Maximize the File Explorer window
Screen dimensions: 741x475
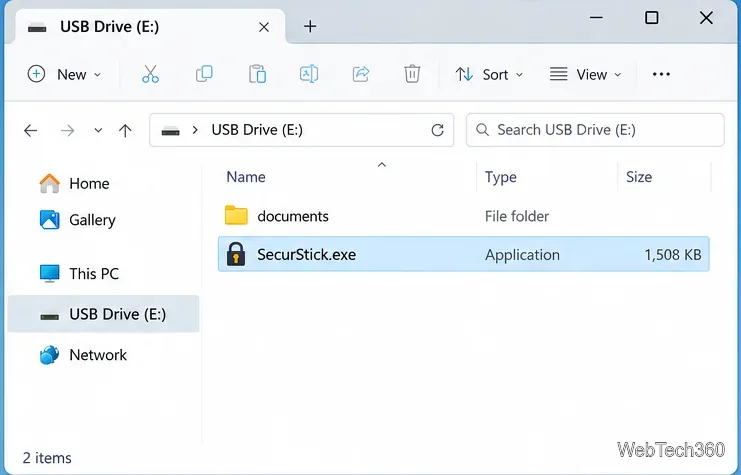point(652,18)
